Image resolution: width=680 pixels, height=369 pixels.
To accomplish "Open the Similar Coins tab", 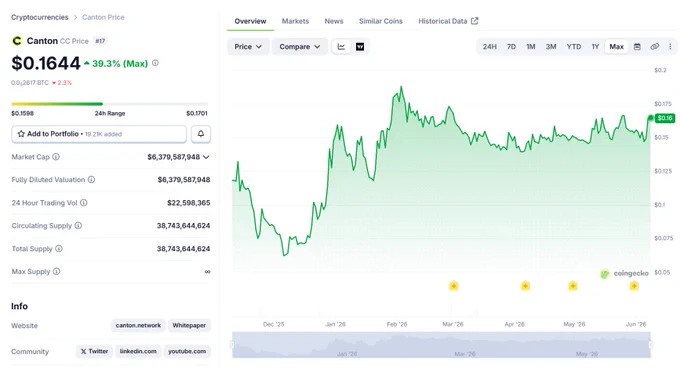I will pos(381,21).
